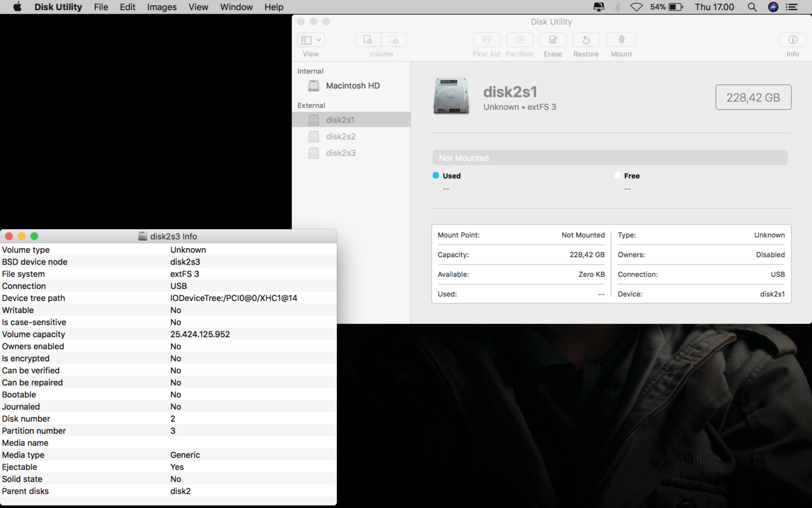Viewport: 812px width, 508px height.
Task: Open the Window menu
Action: point(236,7)
